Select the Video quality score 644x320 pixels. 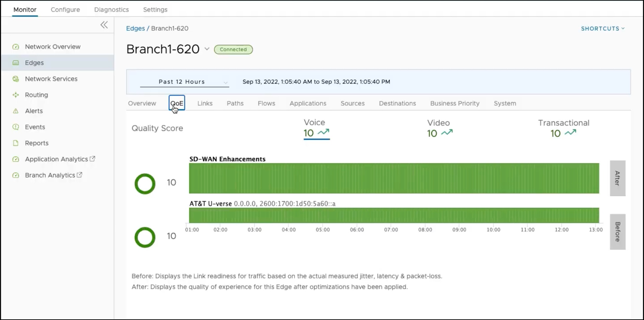[439, 129]
